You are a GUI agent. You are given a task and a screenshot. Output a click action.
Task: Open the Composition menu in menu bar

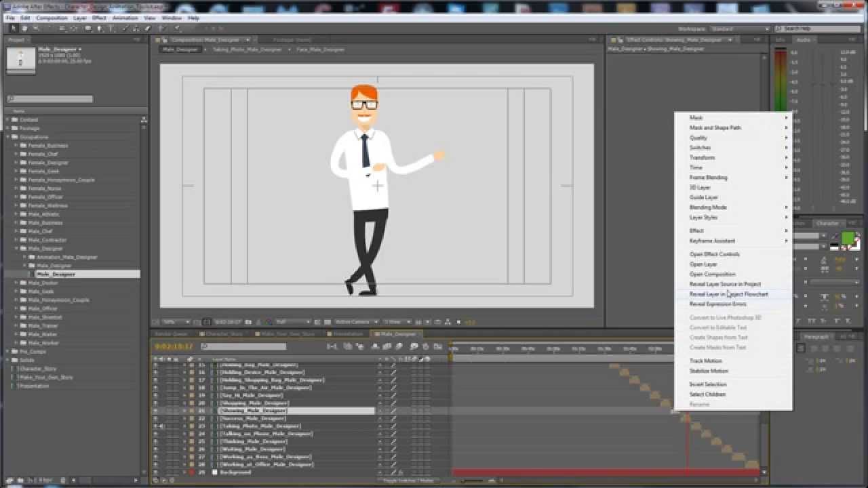[52, 18]
